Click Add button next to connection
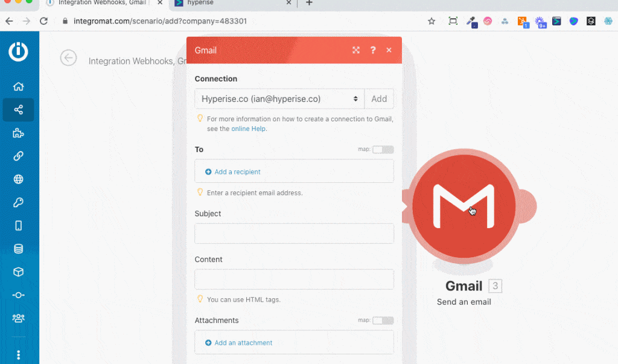The width and height of the screenshot is (618, 364). tap(379, 99)
